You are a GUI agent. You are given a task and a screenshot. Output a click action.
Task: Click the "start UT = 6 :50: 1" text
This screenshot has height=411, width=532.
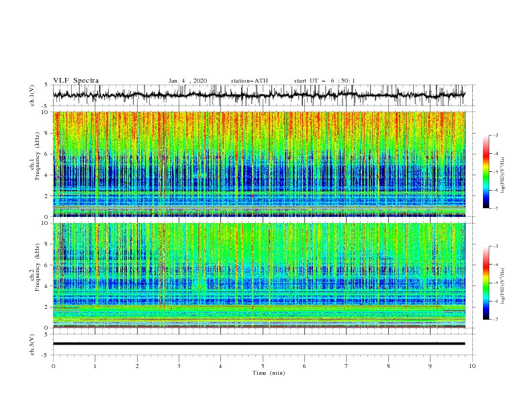pyautogui.click(x=324, y=81)
